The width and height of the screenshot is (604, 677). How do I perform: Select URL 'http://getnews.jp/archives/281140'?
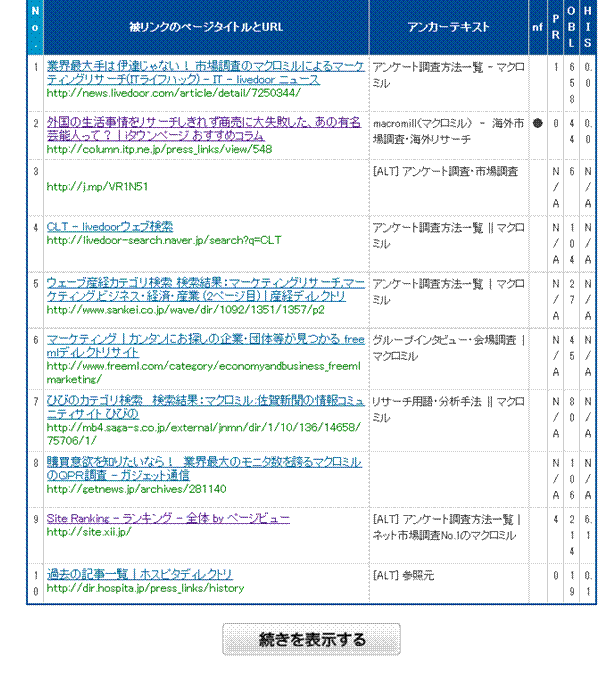coord(136,489)
